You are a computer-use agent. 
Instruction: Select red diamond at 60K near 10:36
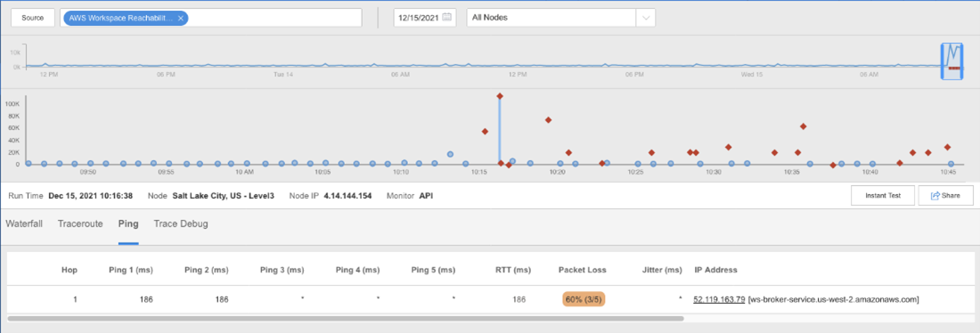point(803,126)
